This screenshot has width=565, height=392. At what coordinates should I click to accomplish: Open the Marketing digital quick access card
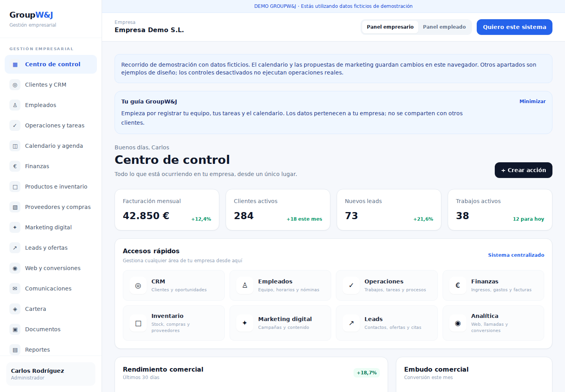click(x=280, y=323)
